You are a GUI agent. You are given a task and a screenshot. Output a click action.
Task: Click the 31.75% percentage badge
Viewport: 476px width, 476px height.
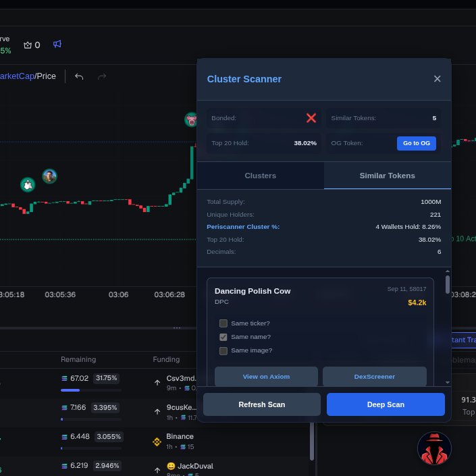point(106,378)
